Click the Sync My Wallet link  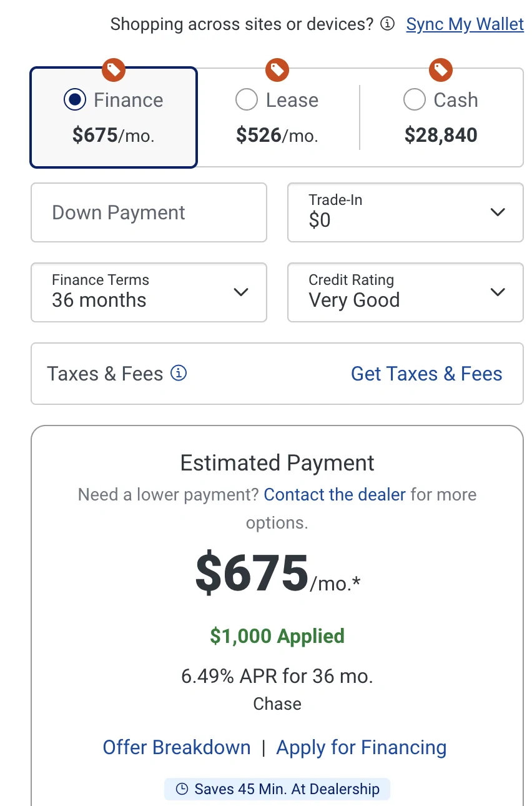click(x=465, y=24)
